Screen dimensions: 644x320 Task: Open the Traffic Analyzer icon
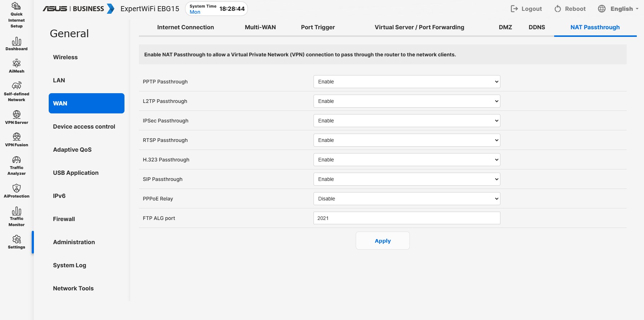point(17,160)
